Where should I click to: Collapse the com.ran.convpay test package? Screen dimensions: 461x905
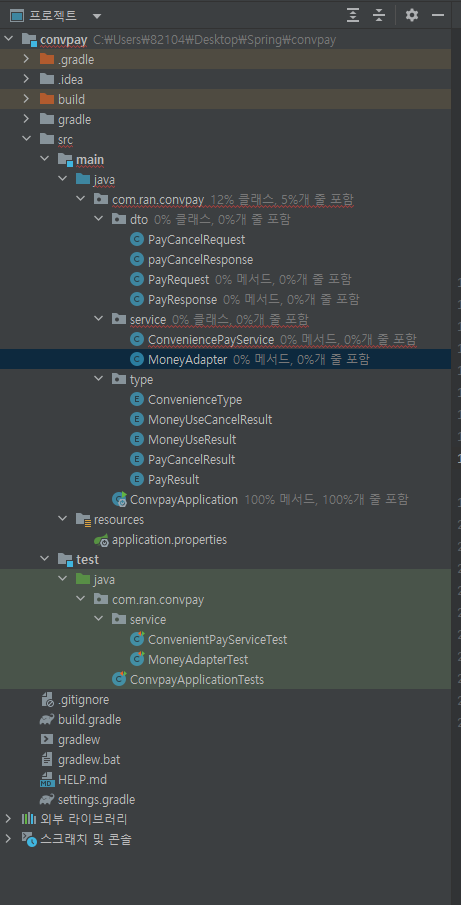pos(81,600)
